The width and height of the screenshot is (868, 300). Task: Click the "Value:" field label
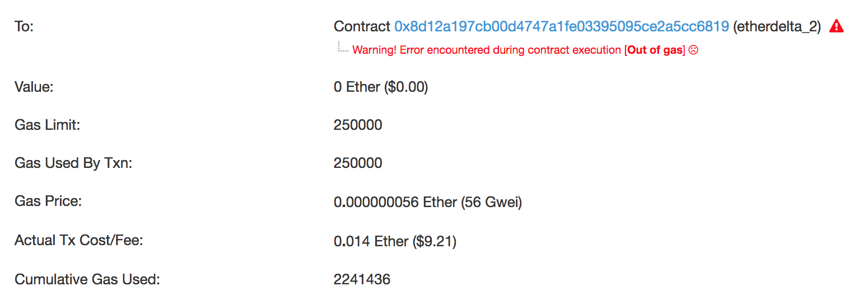[x=34, y=87]
